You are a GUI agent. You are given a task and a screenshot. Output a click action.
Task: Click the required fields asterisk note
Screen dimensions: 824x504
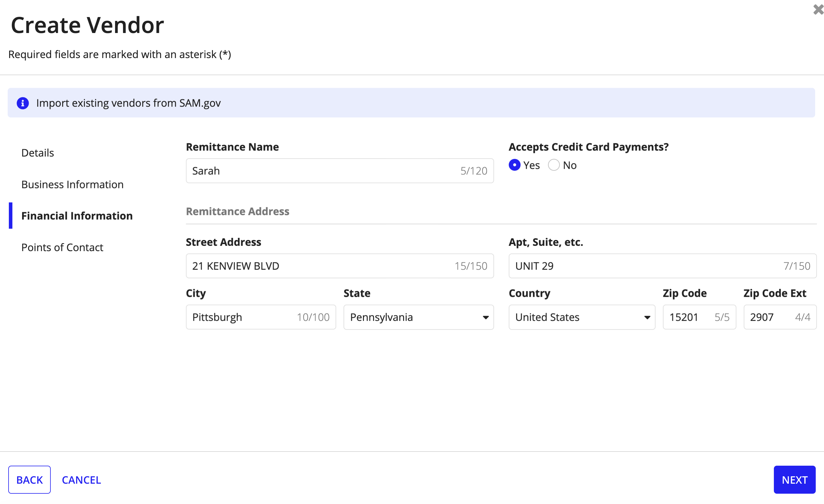click(x=120, y=54)
